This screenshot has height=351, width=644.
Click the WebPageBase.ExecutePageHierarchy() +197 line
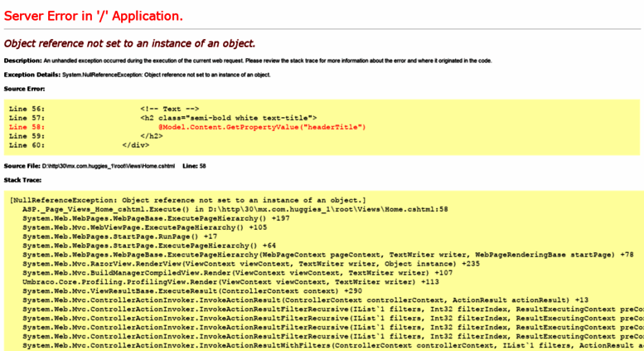pos(156,219)
